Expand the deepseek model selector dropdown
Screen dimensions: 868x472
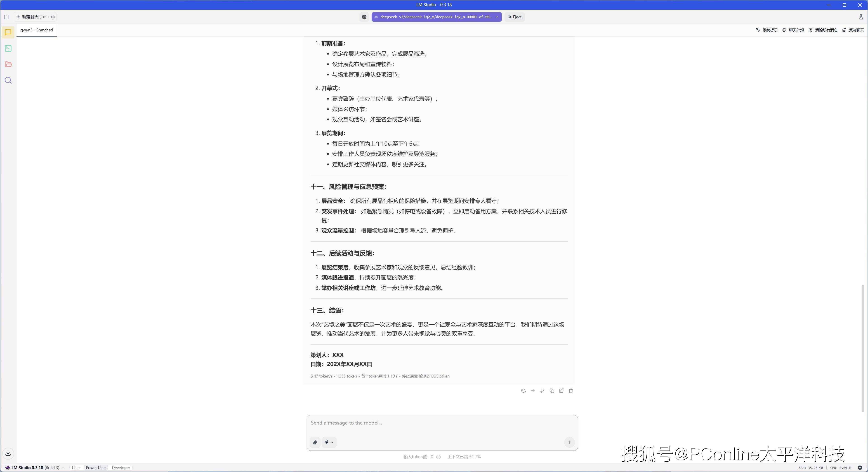tap(497, 17)
